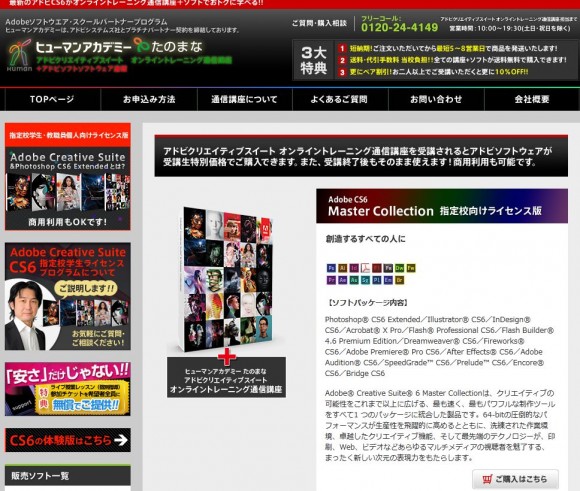
Task: Click the Illustrator (Ai) product icon
Action: click(343, 268)
